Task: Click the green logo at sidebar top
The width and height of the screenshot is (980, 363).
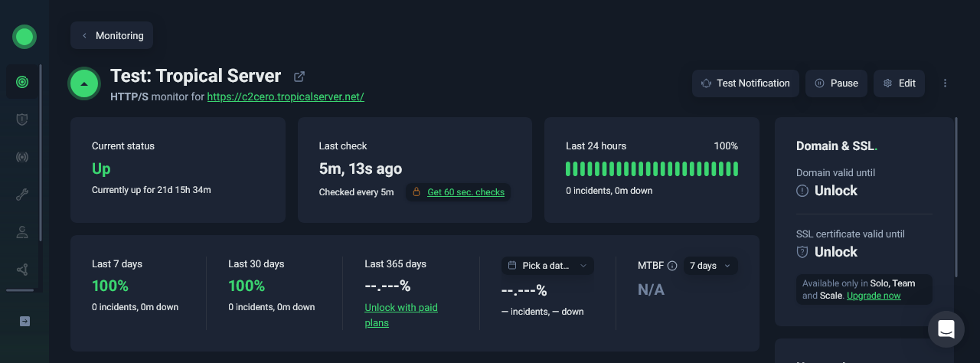Action: 24,36
